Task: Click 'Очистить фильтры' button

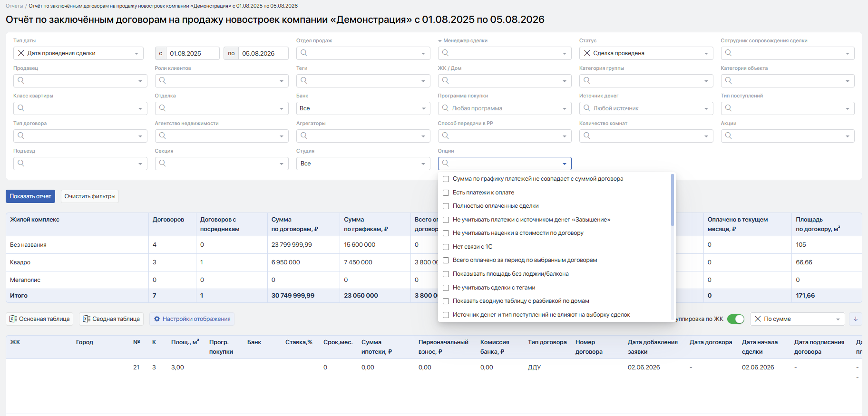Action: [90, 196]
